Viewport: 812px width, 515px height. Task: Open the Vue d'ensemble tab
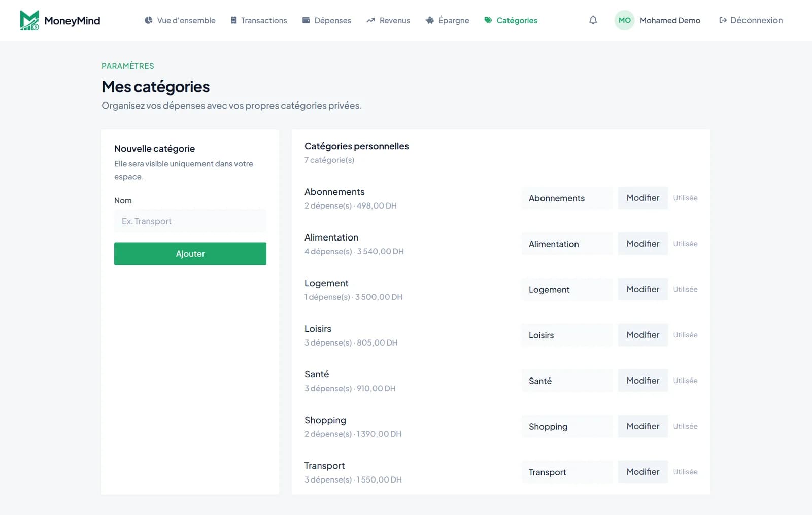180,20
